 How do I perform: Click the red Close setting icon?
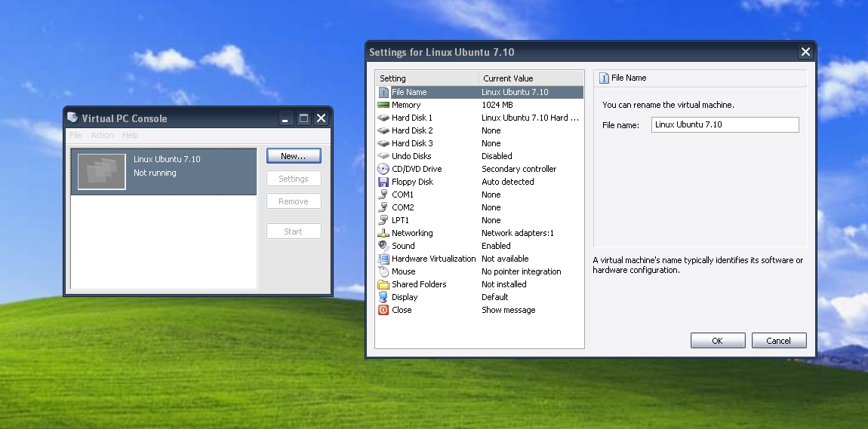[383, 310]
